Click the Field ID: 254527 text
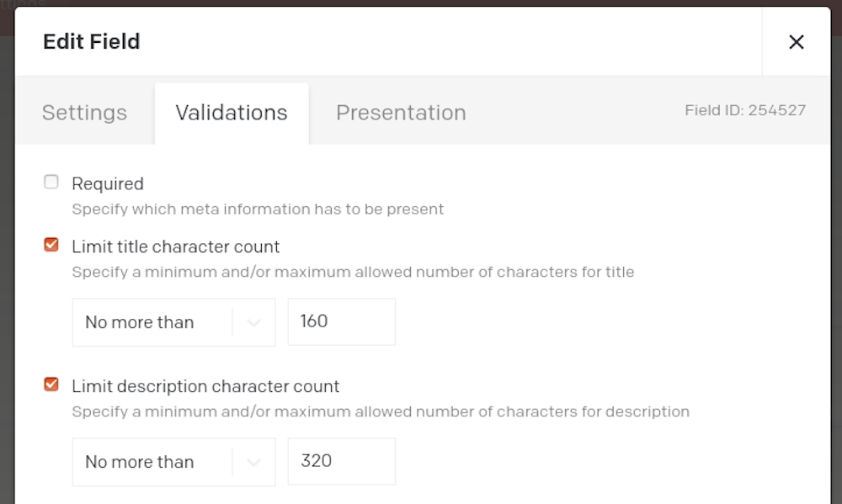The width and height of the screenshot is (842, 504). pyautogui.click(x=745, y=110)
